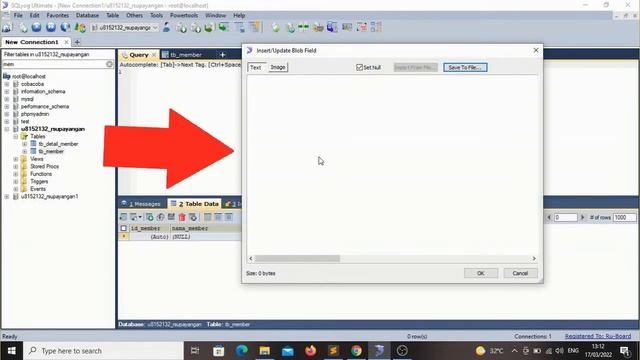640x360 pixels.
Task: Tick the select-all rows checkbox in table header
Action: click(124, 228)
